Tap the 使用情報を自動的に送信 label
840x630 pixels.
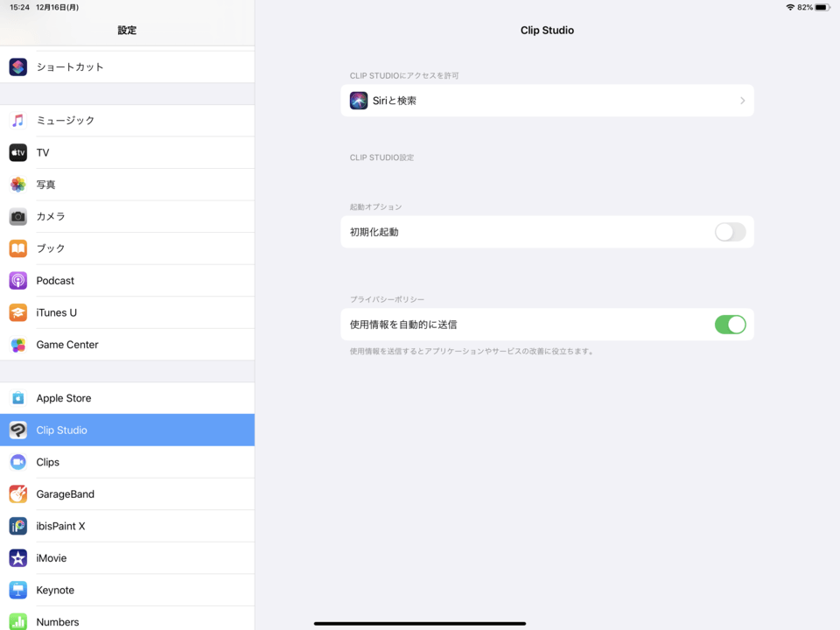(x=403, y=325)
